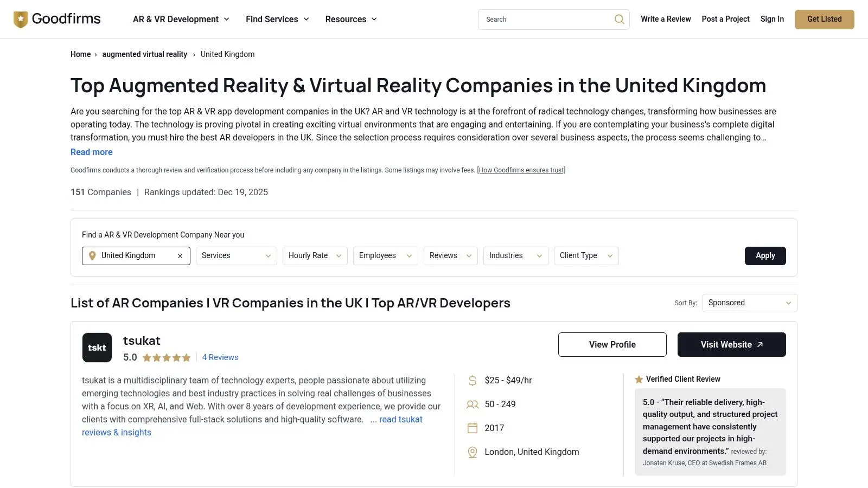Open the Find Services menu
The height and width of the screenshot is (488, 868).
[x=277, y=20]
